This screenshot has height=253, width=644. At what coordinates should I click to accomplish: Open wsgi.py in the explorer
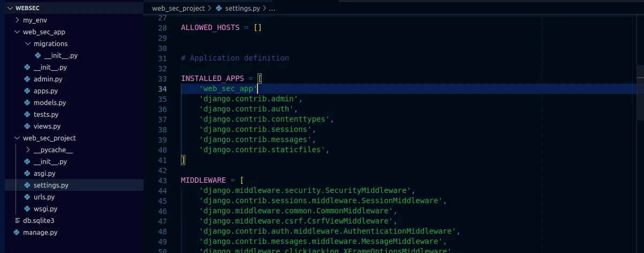pos(45,209)
